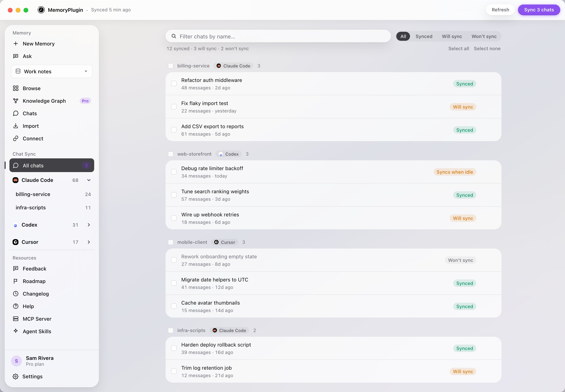Click the Cursor icon in sidebar
Image resolution: width=565 pixels, height=392 pixels.
click(x=15, y=242)
